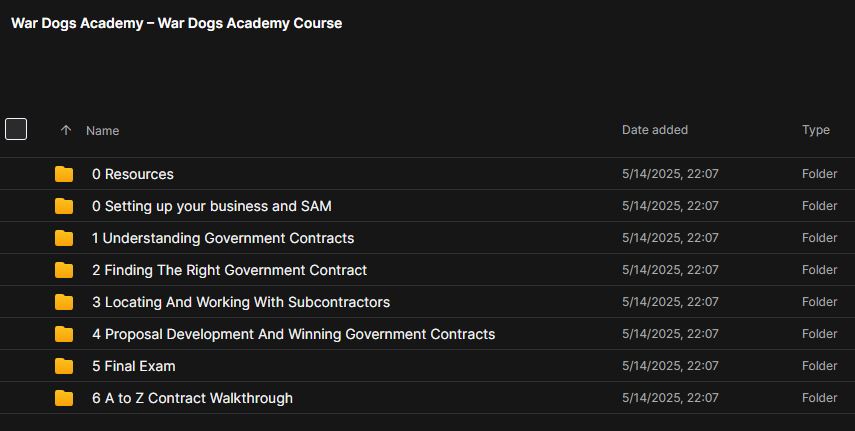Viewport: 855px width, 431px height.
Task: Open 6 A to Z Contract Walkthrough folder
Action: point(192,398)
